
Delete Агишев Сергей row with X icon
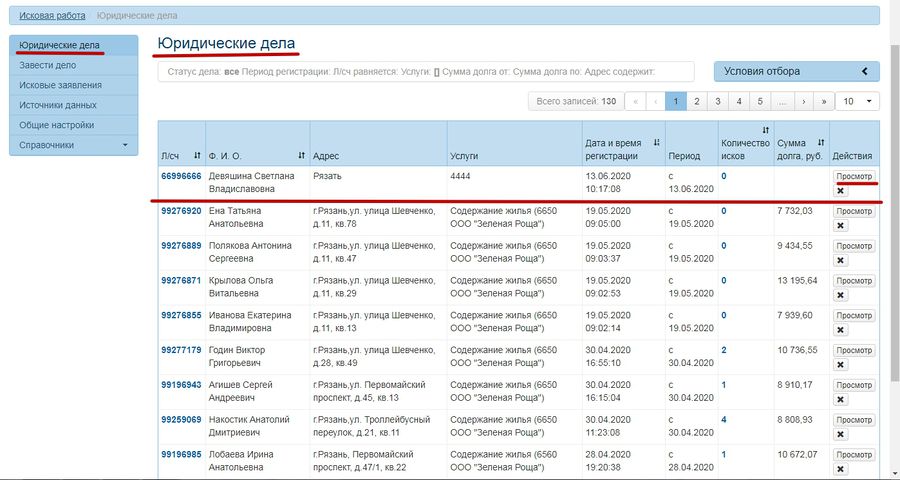pyautogui.click(x=840, y=400)
